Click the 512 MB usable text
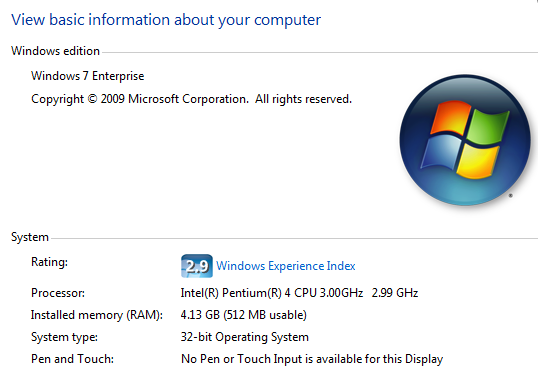 (265, 315)
